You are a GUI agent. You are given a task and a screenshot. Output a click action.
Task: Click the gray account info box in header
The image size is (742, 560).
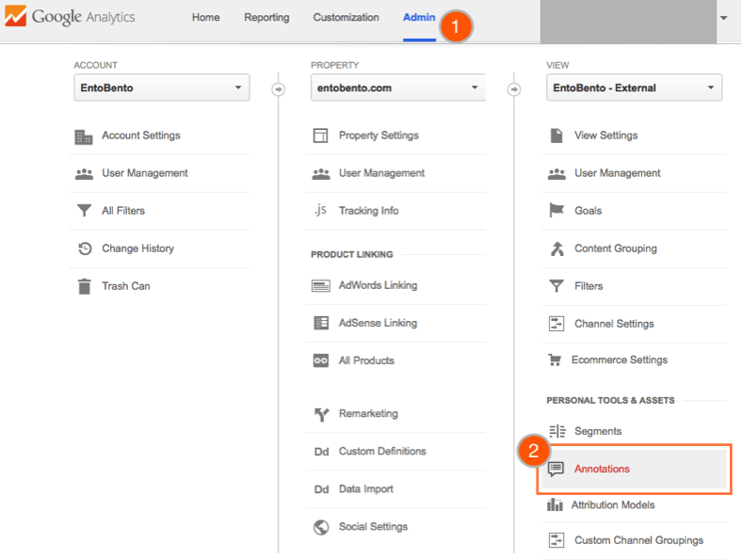coord(628,22)
